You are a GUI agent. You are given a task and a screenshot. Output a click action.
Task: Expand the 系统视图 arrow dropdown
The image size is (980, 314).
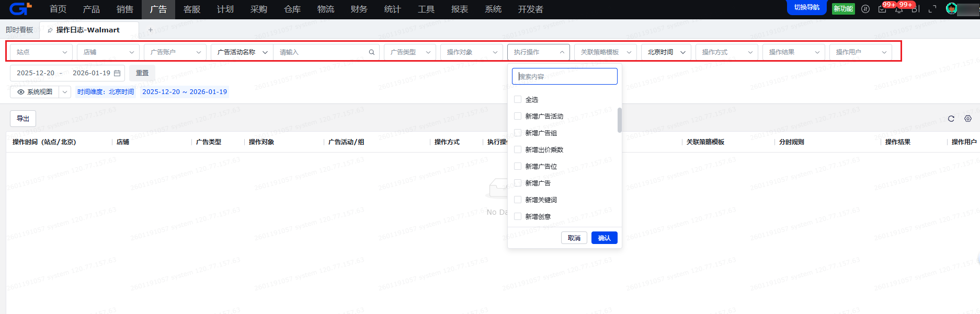(65, 92)
